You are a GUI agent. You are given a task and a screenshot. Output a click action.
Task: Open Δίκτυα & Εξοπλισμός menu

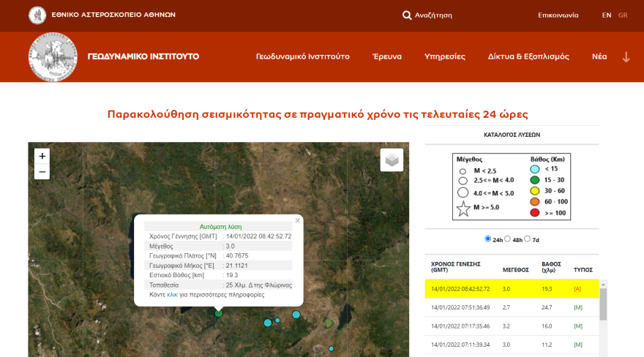(528, 56)
